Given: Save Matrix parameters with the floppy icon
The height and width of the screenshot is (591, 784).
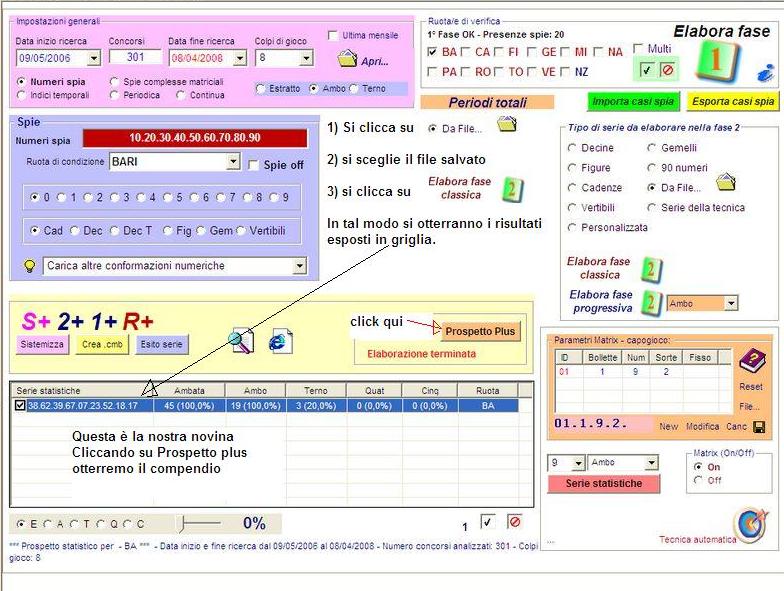Looking at the screenshot, I should tap(759, 427).
